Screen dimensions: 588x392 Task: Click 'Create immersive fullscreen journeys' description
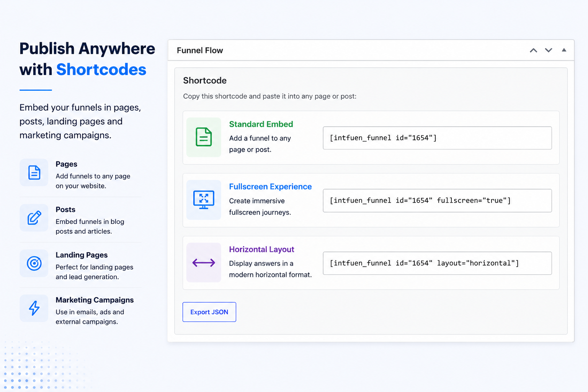click(260, 206)
